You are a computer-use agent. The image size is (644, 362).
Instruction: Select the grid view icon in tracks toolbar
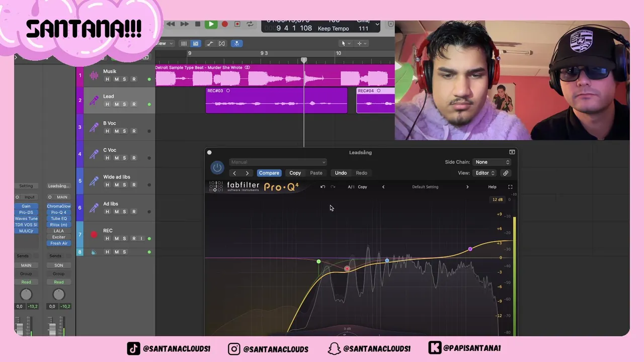[x=184, y=44]
